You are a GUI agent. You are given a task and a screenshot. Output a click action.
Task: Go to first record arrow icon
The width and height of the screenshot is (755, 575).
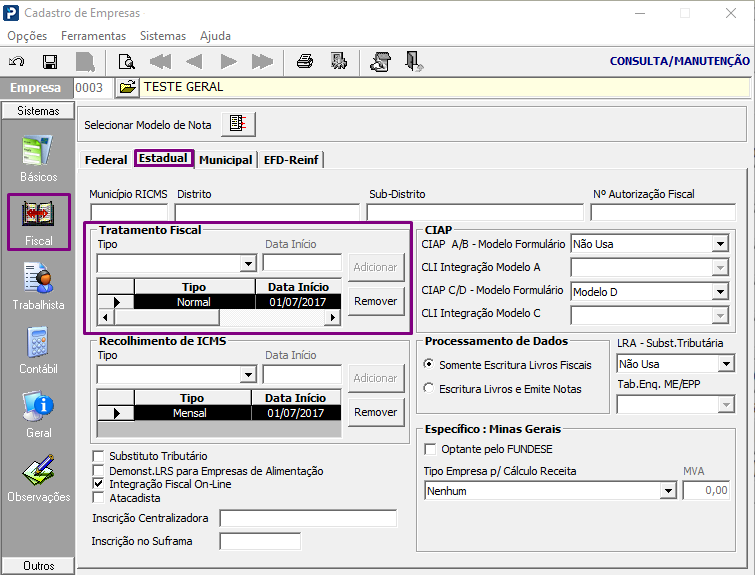(x=160, y=62)
